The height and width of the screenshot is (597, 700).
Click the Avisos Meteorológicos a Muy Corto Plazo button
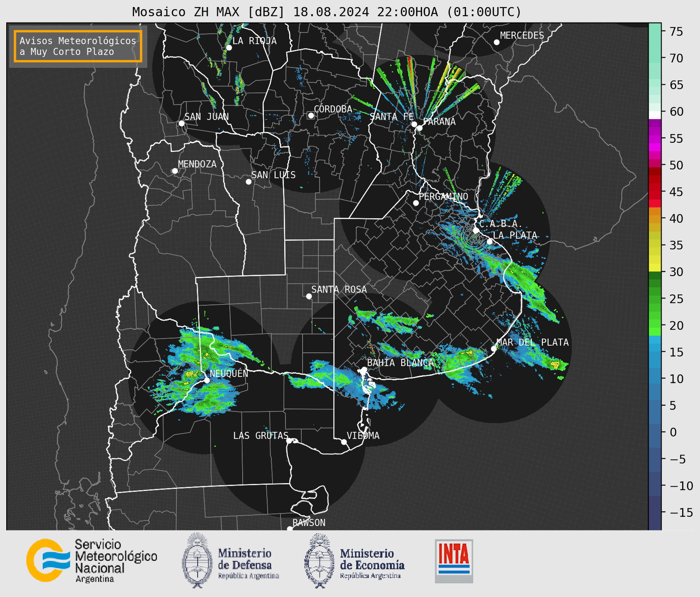click(78, 46)
